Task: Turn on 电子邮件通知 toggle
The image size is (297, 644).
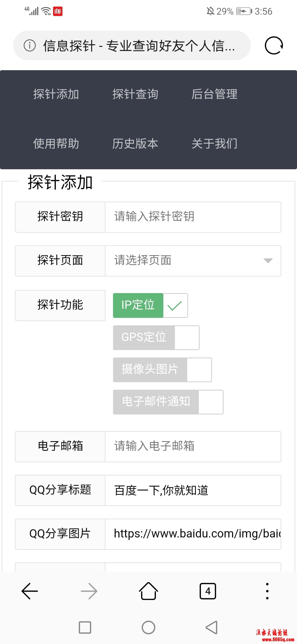Action: (168, 402)
